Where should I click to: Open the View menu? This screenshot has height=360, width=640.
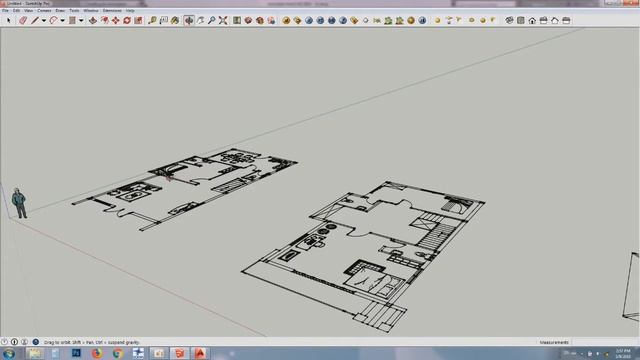tap(29, 11)
